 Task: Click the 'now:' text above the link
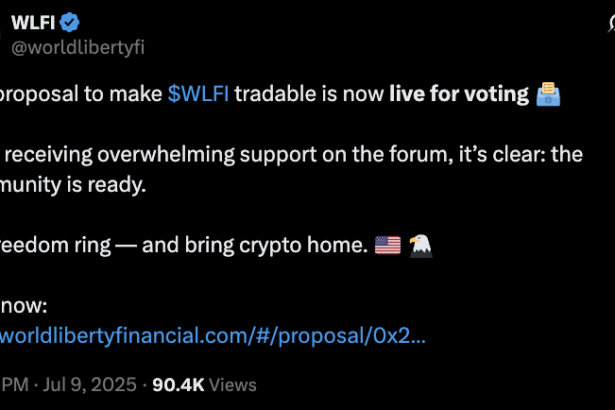click(x=24, y=304)
